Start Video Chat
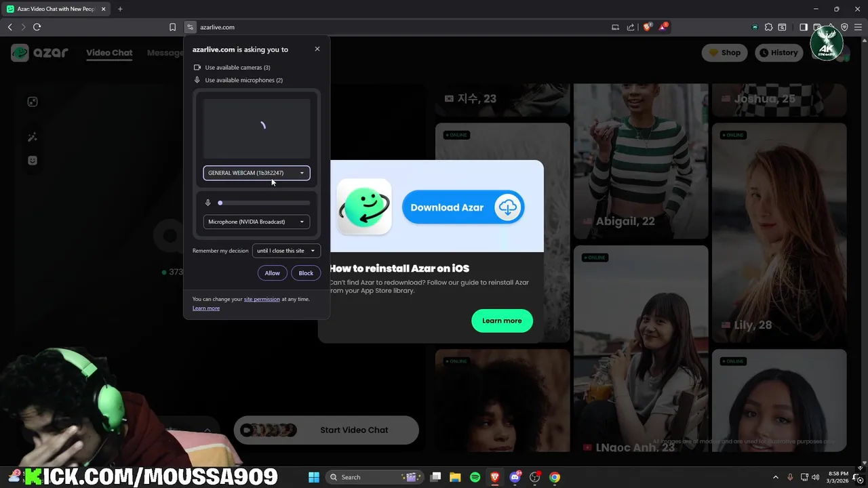 pos(326,430)
